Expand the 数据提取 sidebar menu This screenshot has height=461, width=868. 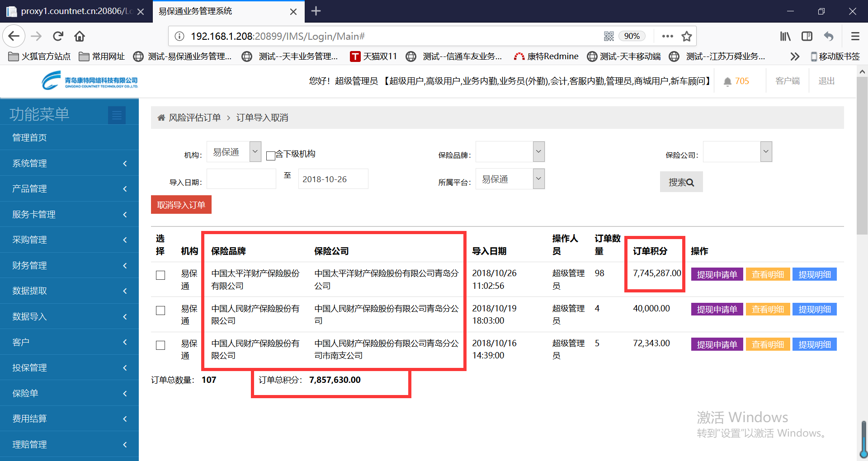69,291
